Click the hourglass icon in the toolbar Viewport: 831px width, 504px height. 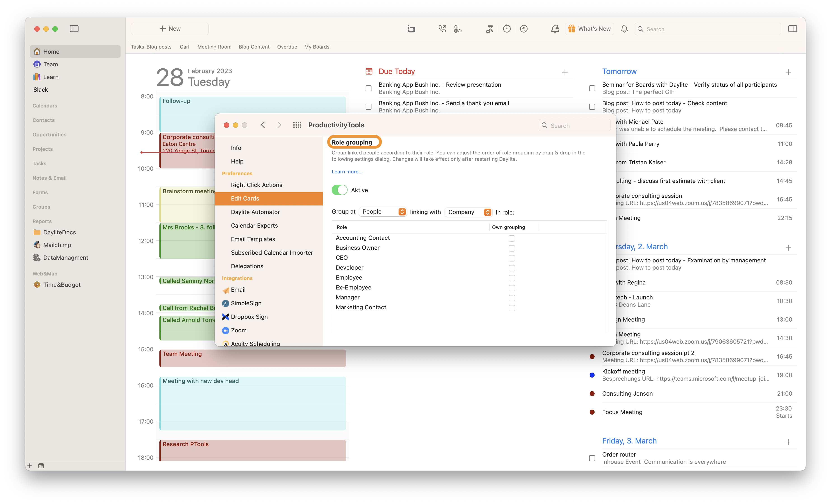pyautogui.click(x=489, y=29)
